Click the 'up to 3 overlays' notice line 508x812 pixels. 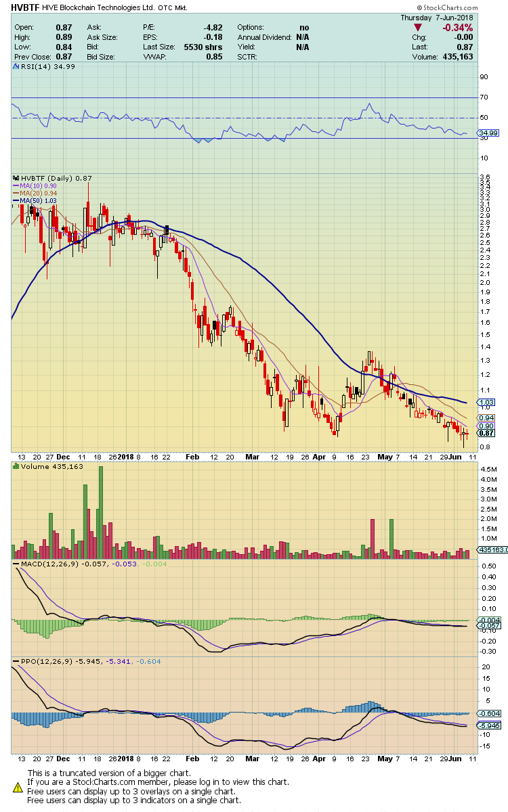click(131, 792)
